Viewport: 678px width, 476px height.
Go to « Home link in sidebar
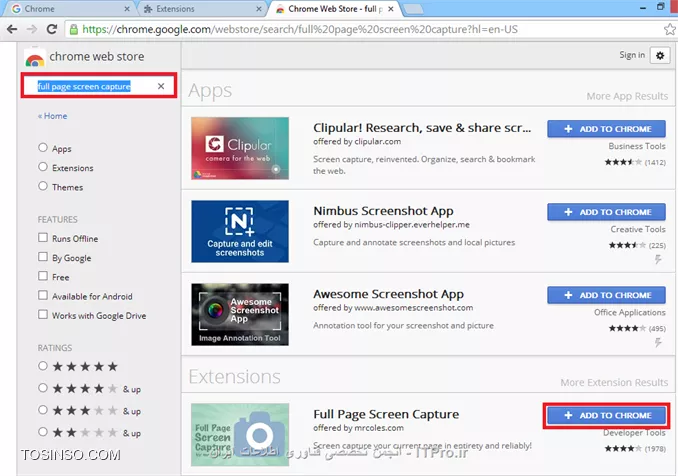point(52,116)
